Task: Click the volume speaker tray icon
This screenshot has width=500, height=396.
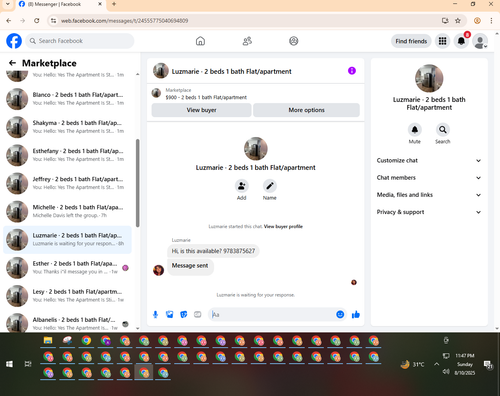Action: [446, 371]
